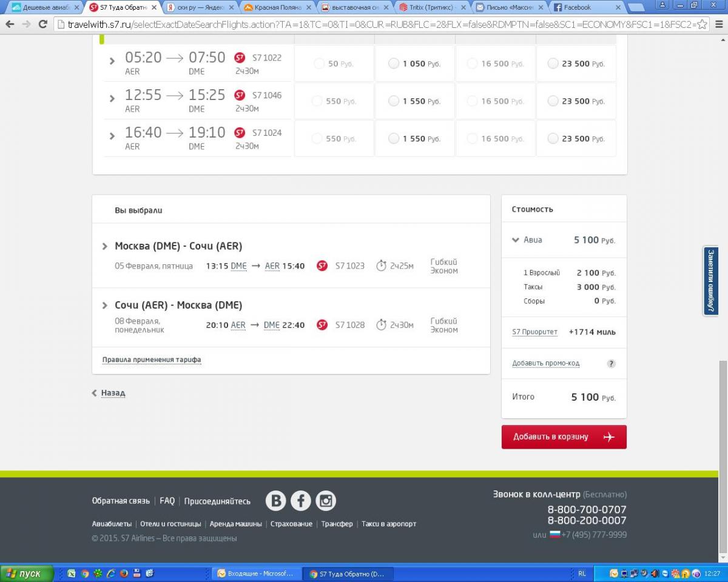Click Добавить промо-код link
The image size is (728, 582).
(x=546, y=363)
